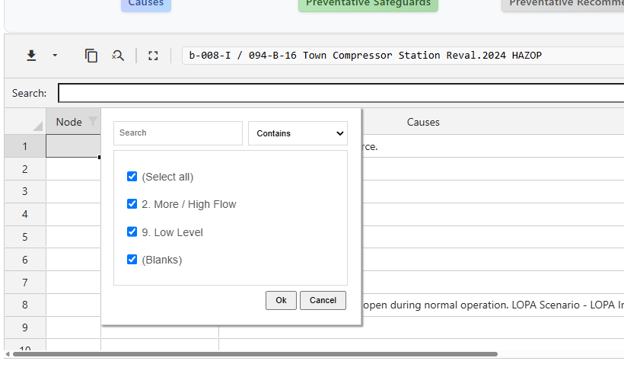Dismiss filter with Cancel button

point(323,300)
